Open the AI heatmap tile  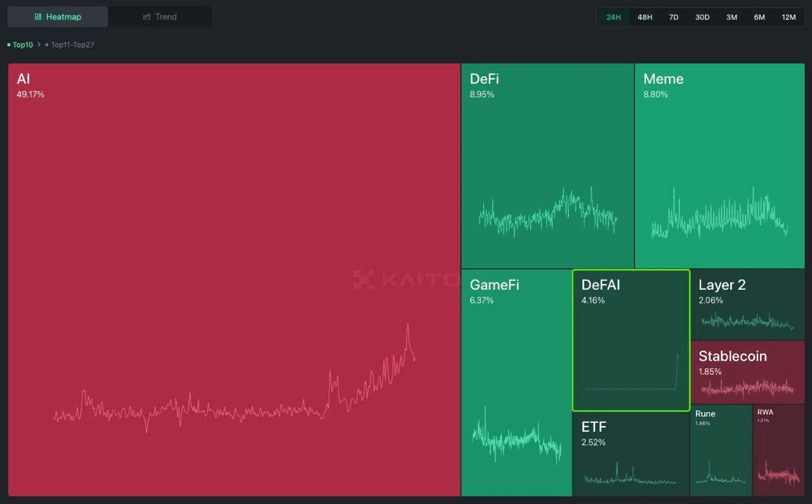[x=234, y=280]
